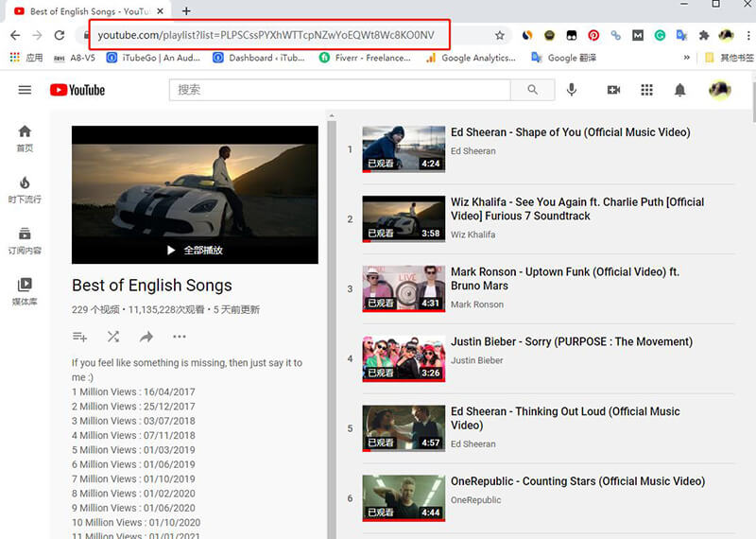The height and width of the screenshot is (539, 756).
Task: Click the "1 Million Views : 16/04/2017" line
Action: (x=133, y=391)
